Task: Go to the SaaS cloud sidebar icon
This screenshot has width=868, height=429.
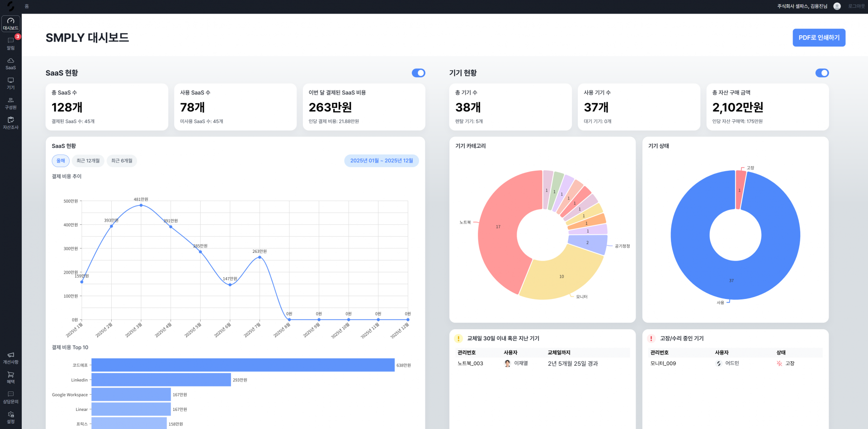Action: 11,63
